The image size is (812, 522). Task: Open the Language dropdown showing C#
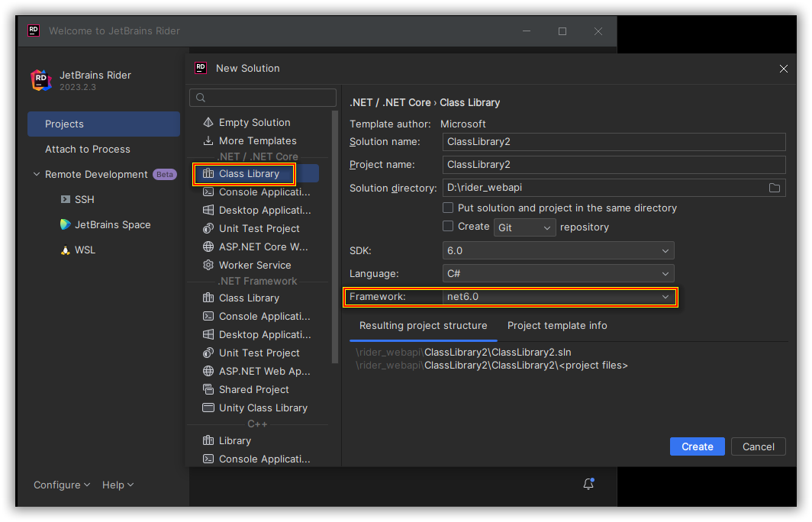coord(559,273)
